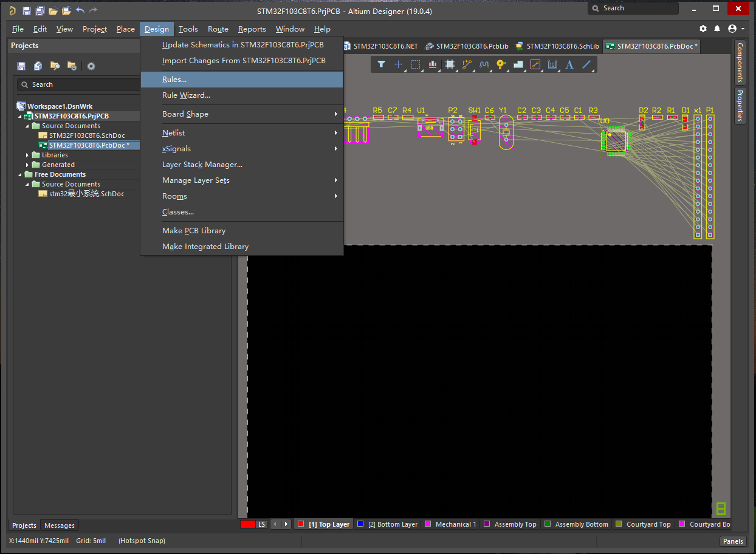
Task: Select [2] Bottom Layer blue swatch tab
Action: tap(388, 524)
